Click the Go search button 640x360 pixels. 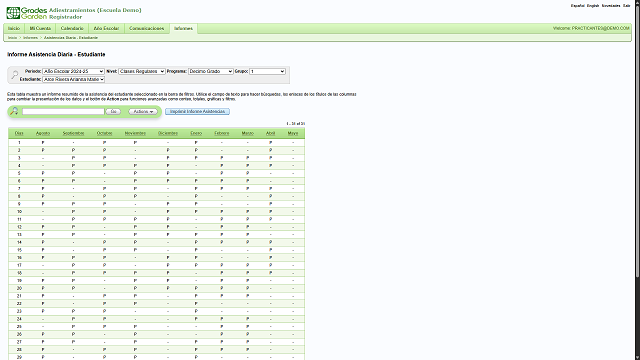point(113,111)
